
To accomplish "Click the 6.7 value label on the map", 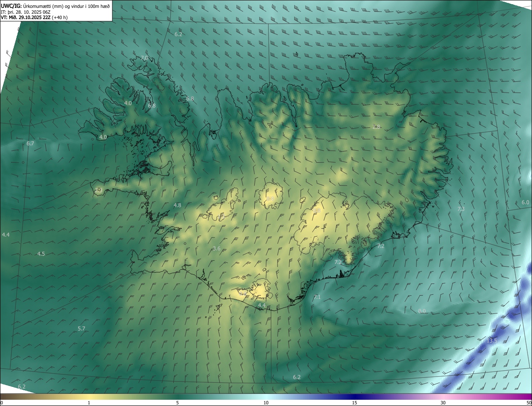I will click(x=30, y=143).
